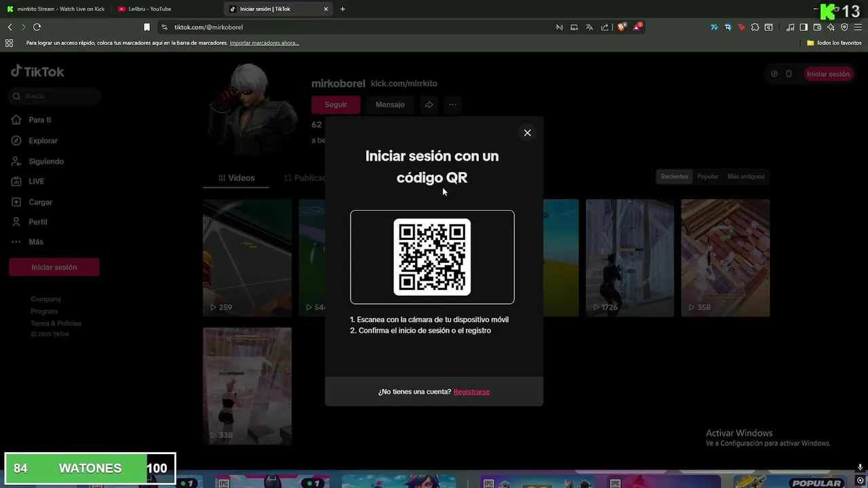Viewport: 868px width, 488px height.
Task: Click the sidebar Iniciar sesión button
Action: point(54,267)
